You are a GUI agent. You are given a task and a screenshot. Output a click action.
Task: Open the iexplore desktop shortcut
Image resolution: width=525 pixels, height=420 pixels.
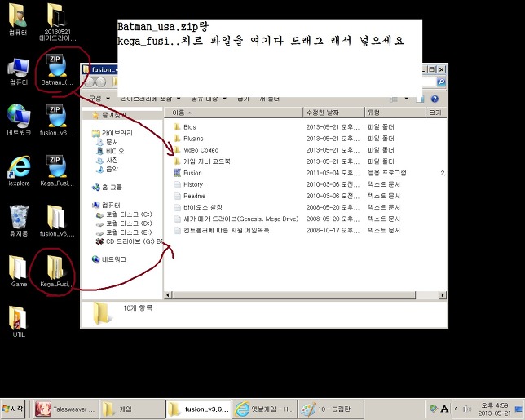(x=19, y=170)
